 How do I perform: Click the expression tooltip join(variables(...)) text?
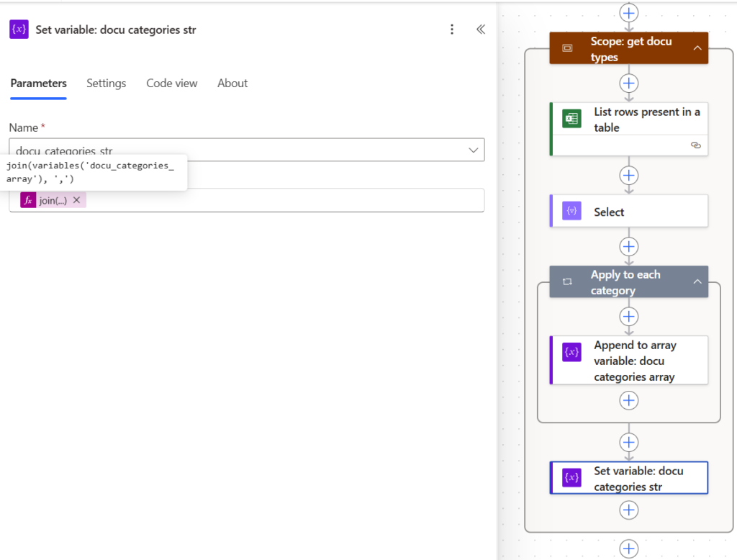point(90,172)
